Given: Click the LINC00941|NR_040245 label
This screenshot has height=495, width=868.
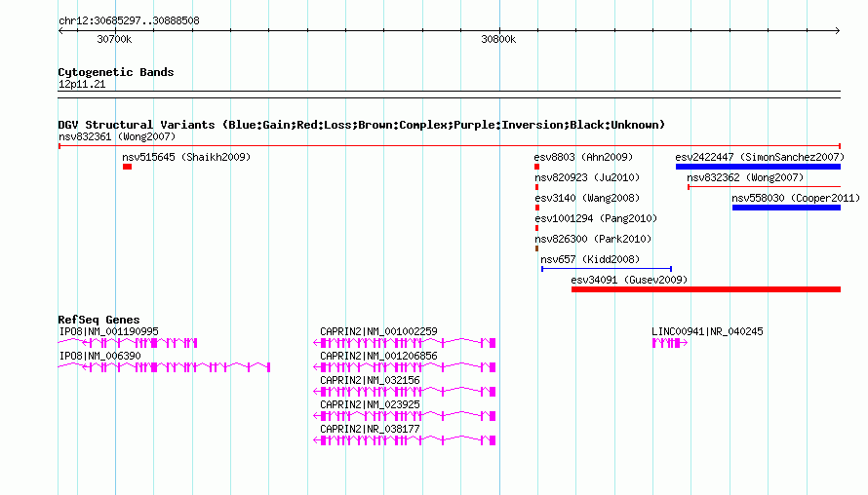Looking at the screenshot, I should (x=707, y=331).
